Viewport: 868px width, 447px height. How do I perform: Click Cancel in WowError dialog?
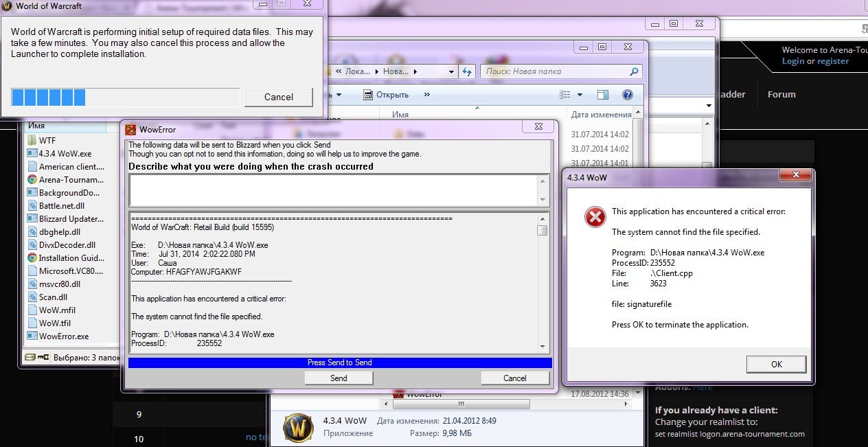(x=515, y=378)
